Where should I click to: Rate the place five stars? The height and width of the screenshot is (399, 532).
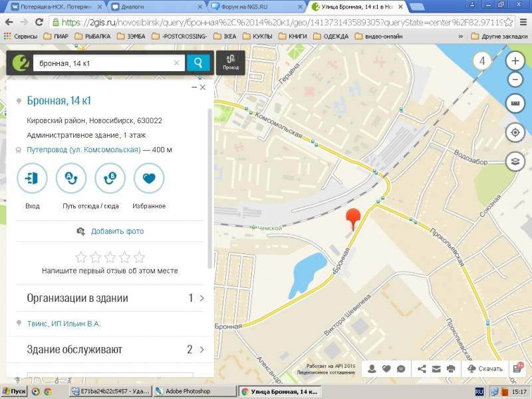(x=140, y=257)
